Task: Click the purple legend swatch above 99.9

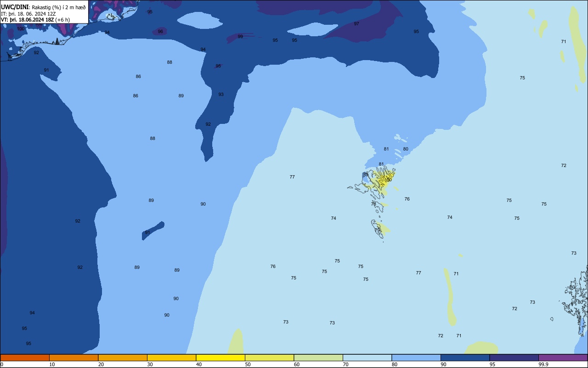Action: [563, 357]
